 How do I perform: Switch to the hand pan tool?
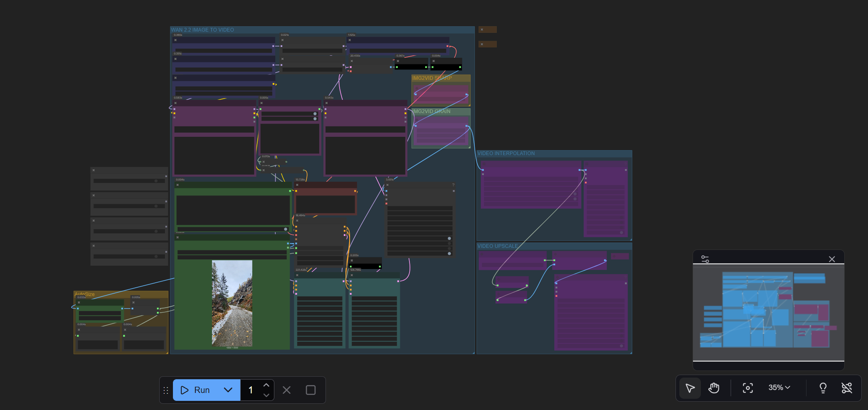[x=714, y=388]
